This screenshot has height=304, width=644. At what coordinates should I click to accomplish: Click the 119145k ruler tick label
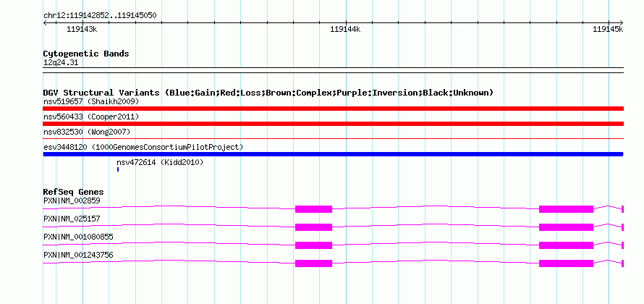[608, 30]
